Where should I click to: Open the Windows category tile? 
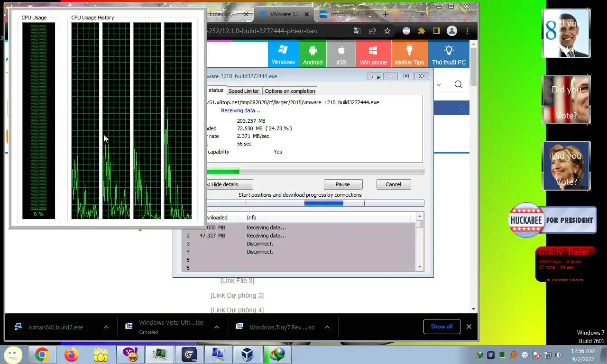pos(283,54)
